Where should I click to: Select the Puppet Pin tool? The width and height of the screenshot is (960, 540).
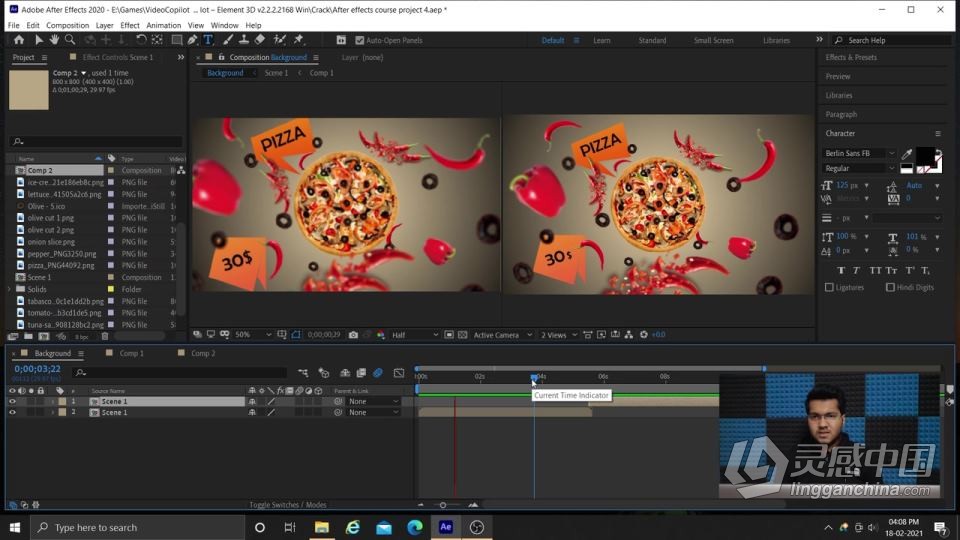299,40
